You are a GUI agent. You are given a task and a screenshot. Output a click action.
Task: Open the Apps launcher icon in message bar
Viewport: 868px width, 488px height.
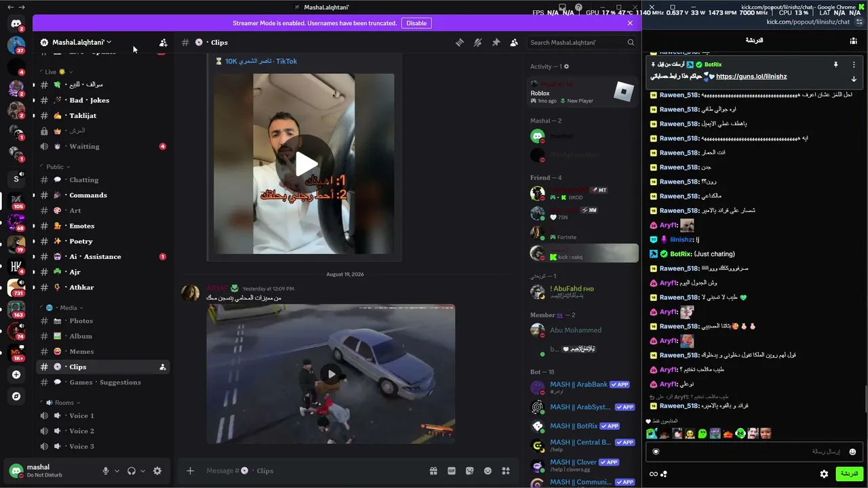(x=506, y=470)
